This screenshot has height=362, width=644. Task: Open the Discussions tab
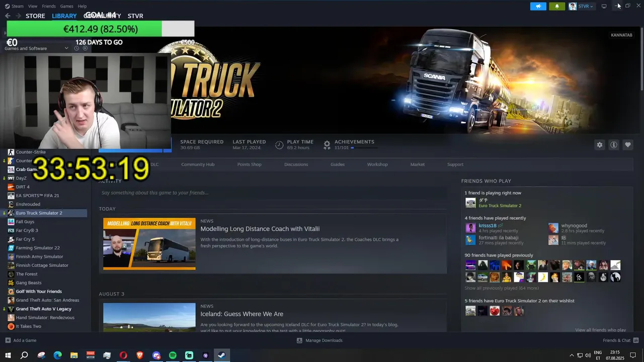(296, 164)
